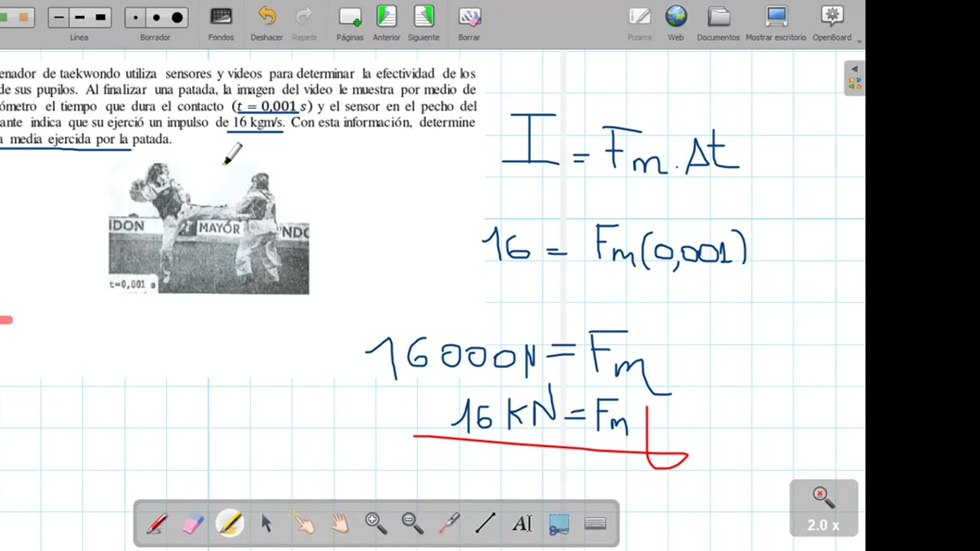Click the underlined "16 kgm/s" text

[x=257, y=122]
